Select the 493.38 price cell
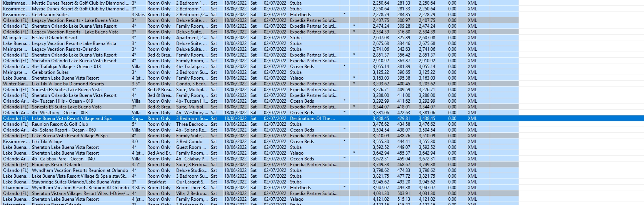Viewport: 644px width, 205px height. tap(404, 188)
